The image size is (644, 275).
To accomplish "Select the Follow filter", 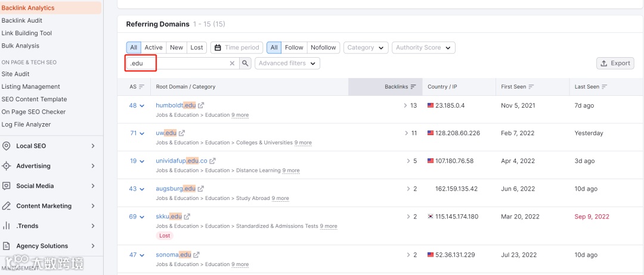I will [x=294, y=48].
